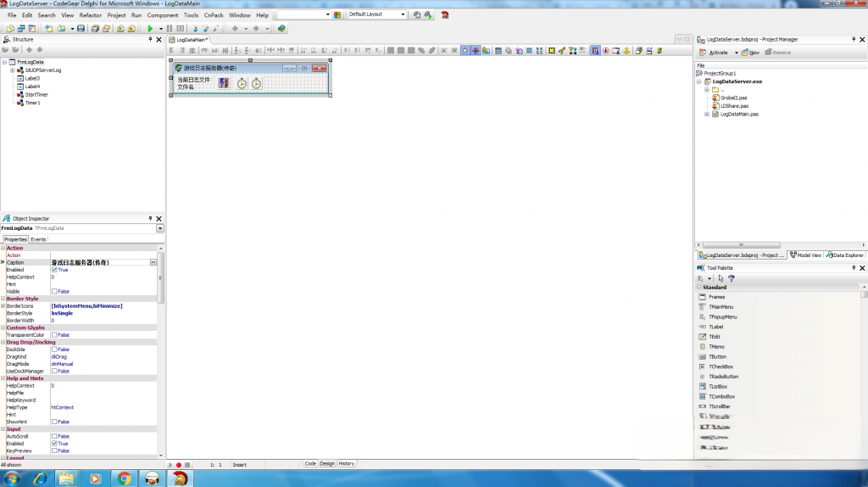This screenshot has height=487, width=868.
Task: Toggle the ShowHint property checkbox
Action: (x=54, y=422)
